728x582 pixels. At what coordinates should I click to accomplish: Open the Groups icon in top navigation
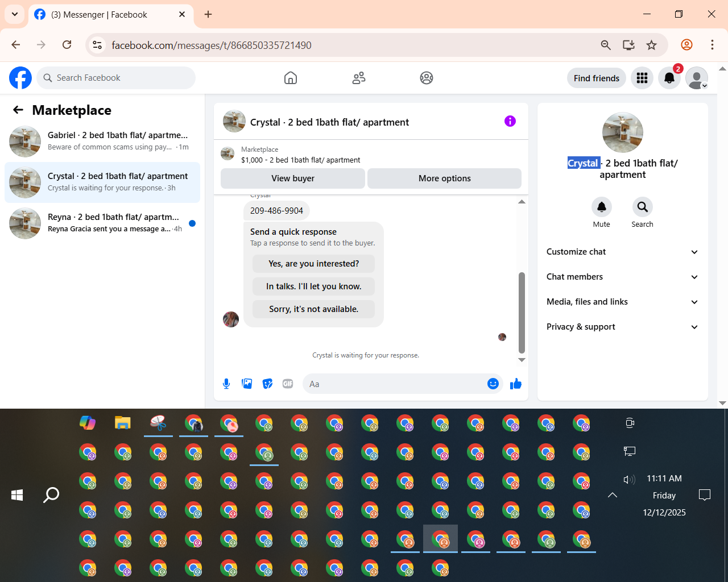[x=427, y=78]
